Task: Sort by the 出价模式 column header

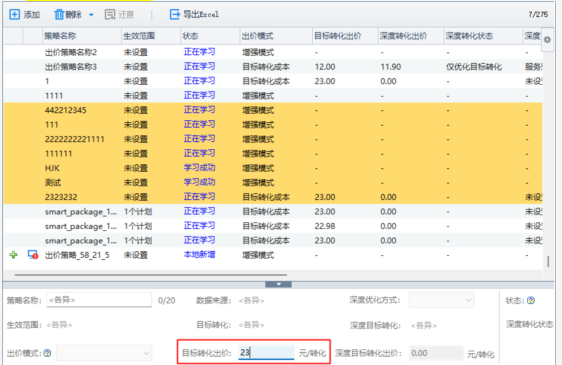Action: tap(276, 36)
